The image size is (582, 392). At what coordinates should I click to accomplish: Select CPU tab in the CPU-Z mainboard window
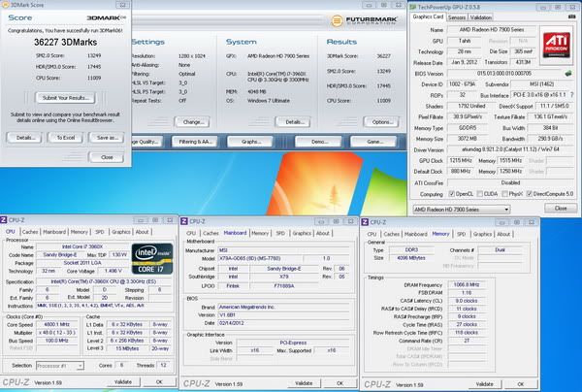(191, 233)
